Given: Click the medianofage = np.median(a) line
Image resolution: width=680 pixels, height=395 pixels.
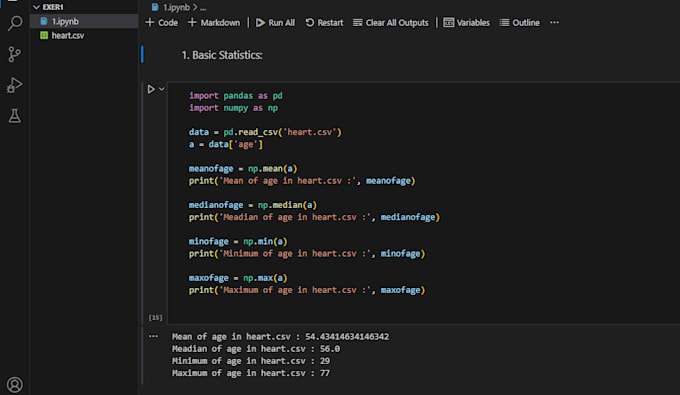Looking at the screenshot, I should (x=253, y=205).
